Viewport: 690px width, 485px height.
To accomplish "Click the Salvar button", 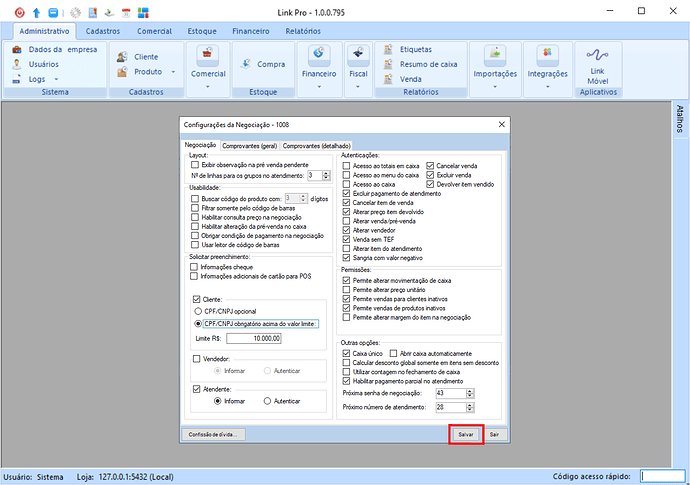I will (466, 435).
